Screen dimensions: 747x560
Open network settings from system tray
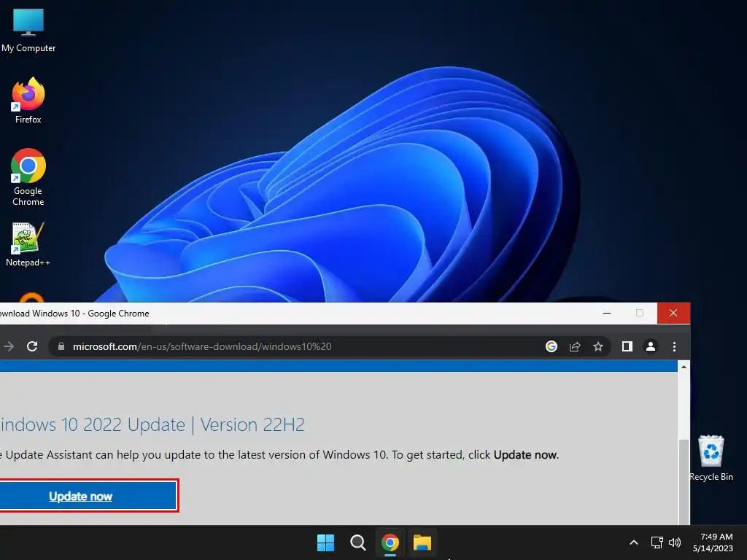pyautogui.click(x=657, y=542)
